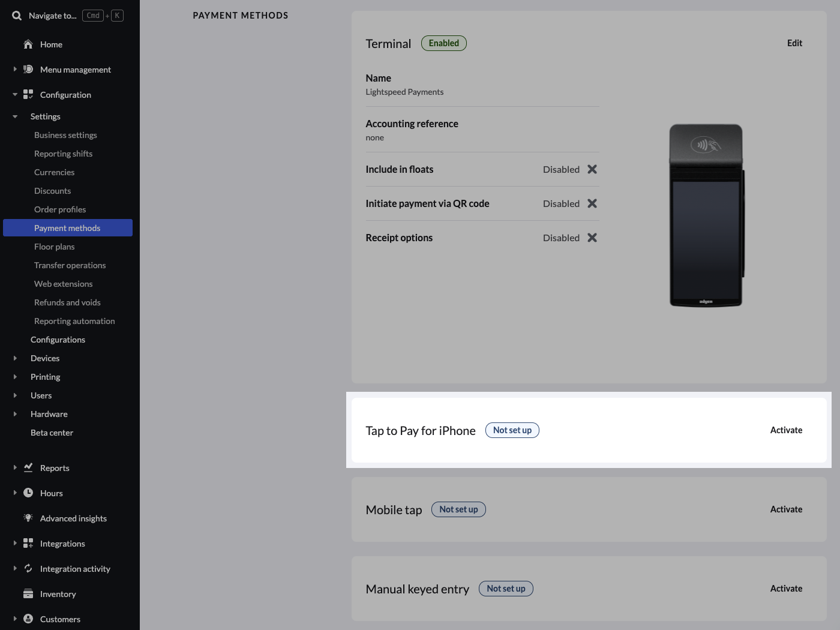Click the Inventory box icon
This screenshot has width=840, height=630.
28,593
